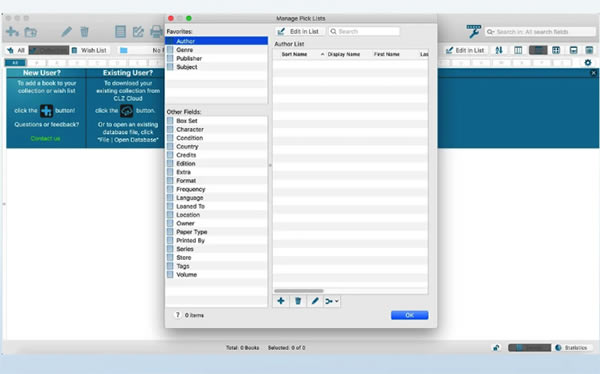The height and width of the screenshot is (374, 600).
Task: Select the All folder tab
Action: [16, 50]
